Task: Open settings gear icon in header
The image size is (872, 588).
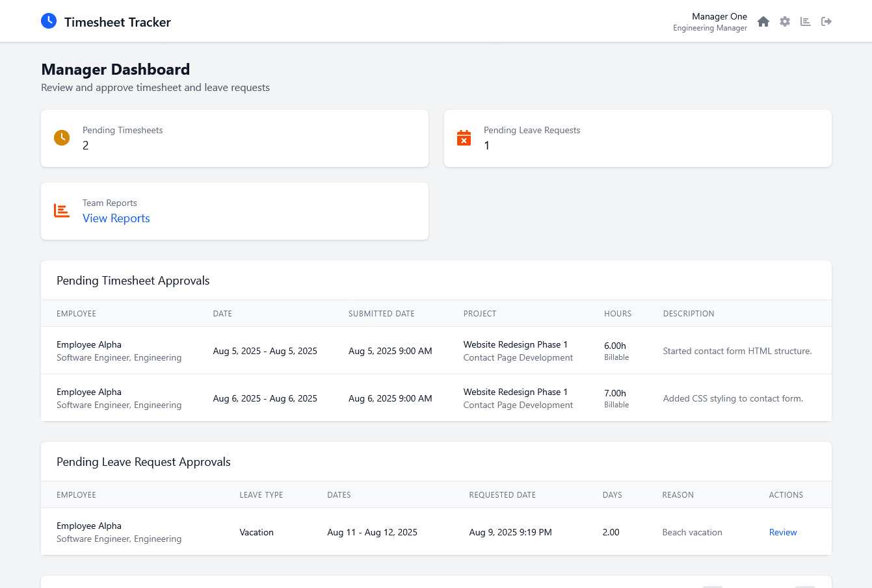Action: 785,21
